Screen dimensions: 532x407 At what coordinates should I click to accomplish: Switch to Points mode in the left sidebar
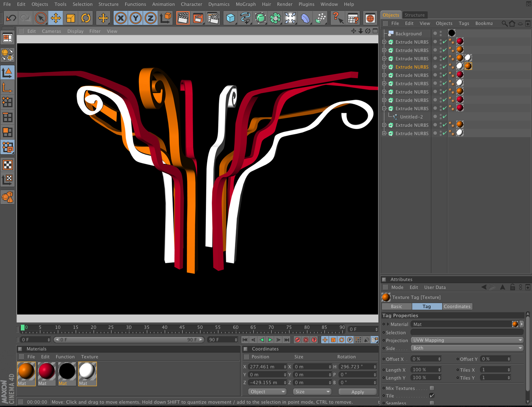point(7,102)
